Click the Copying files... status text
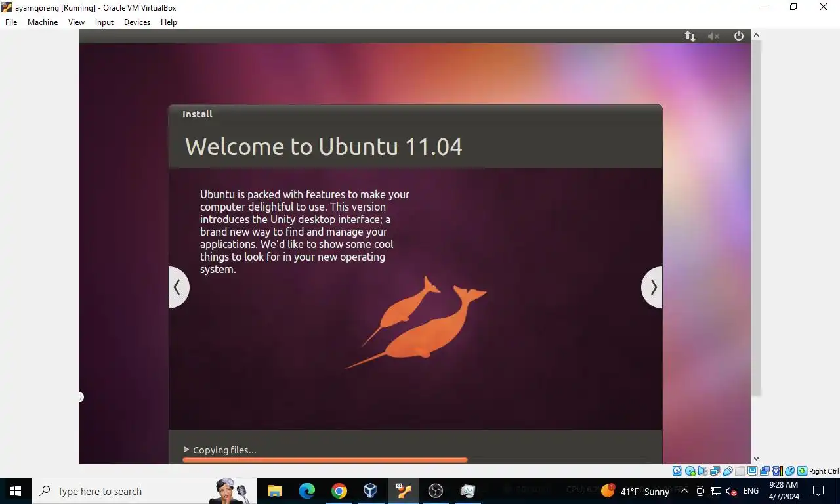840x504 pixels. (224, 450)
